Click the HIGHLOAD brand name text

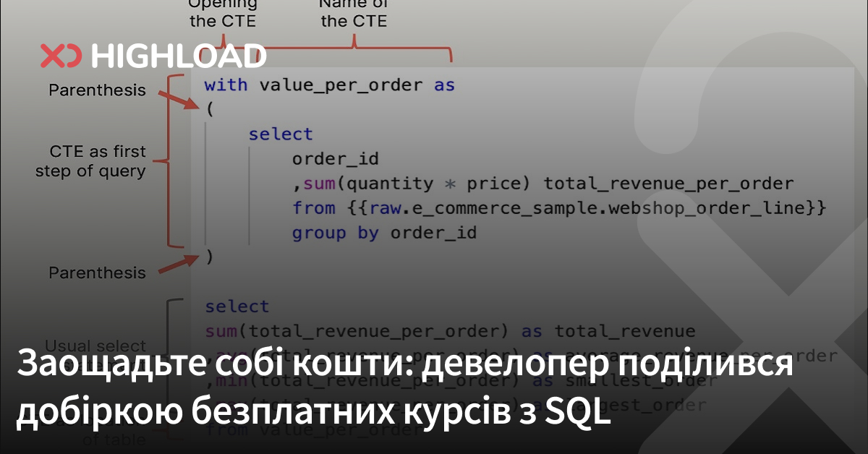click(x=179, y=56)
